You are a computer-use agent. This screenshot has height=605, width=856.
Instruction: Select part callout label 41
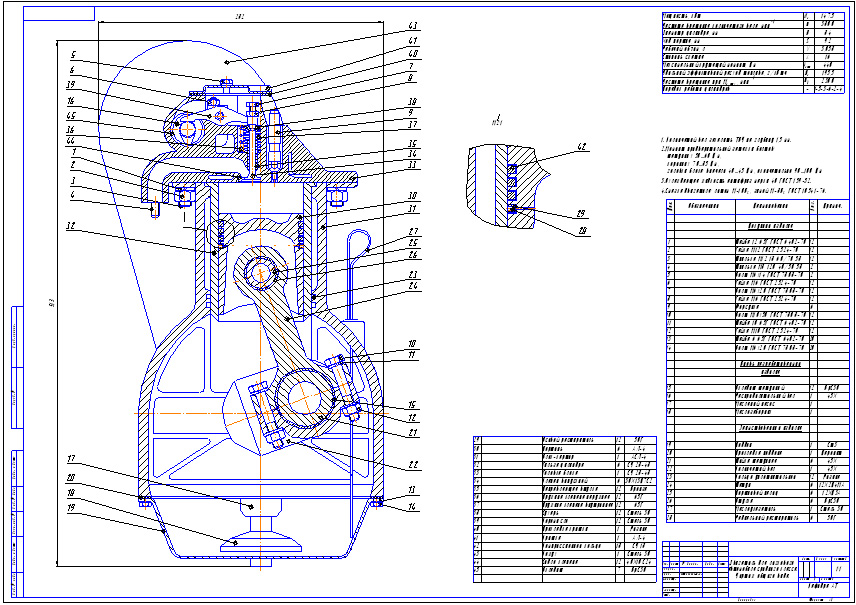click(413, 40)
